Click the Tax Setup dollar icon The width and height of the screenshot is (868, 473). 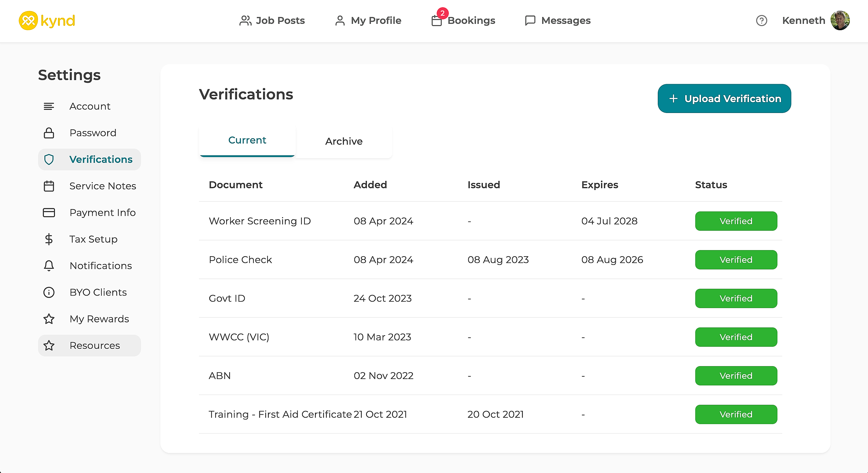49,239
